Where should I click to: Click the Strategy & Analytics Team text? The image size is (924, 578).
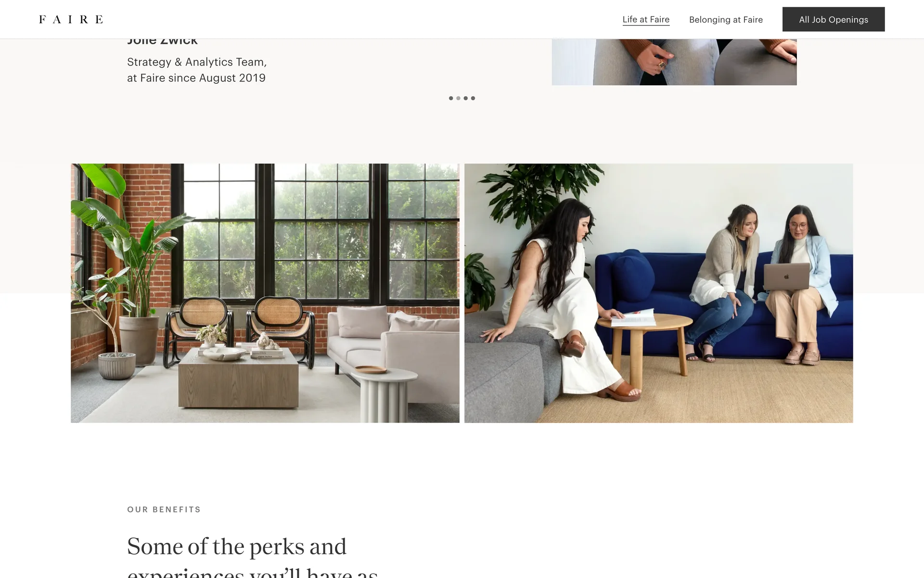tap(197, 62)
